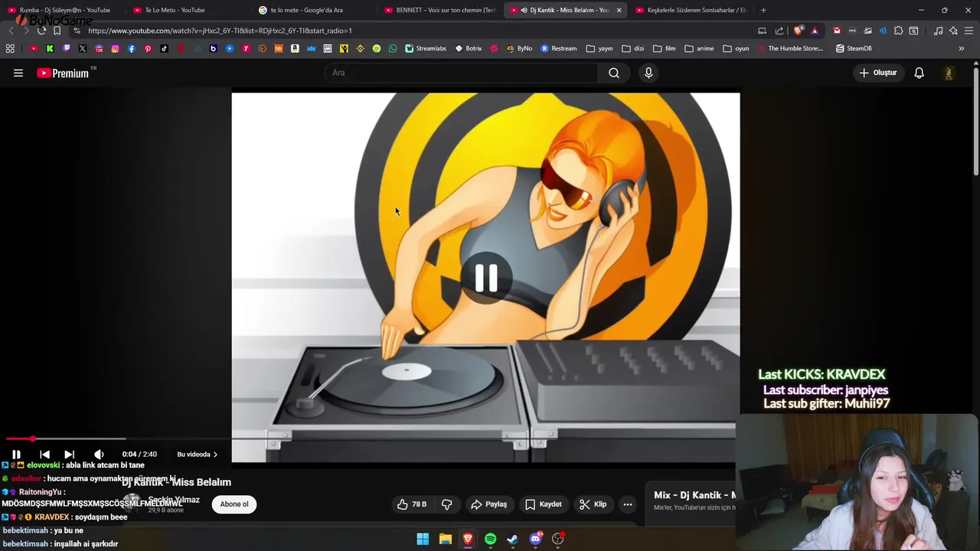Open Windows Start menu
The image size is (980, 551).
[423, 539]
